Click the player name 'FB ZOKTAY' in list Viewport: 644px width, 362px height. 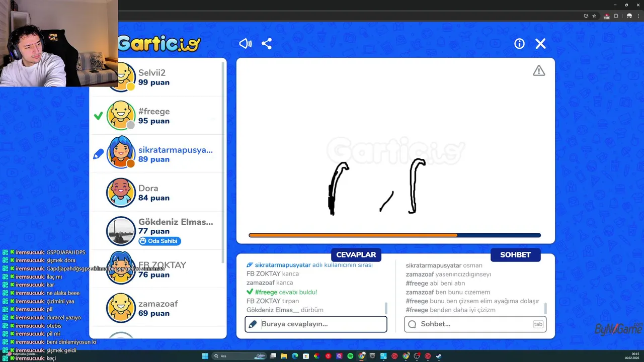click(162, 265)
